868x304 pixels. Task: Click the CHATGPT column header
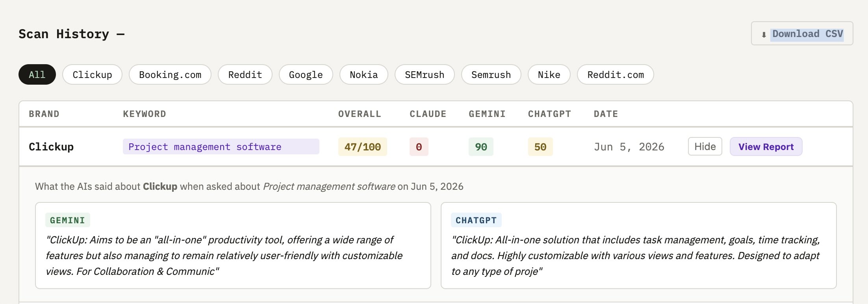pos(549,114)
